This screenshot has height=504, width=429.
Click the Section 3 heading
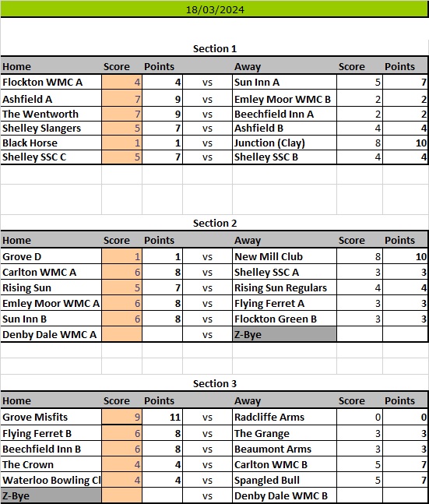pos(214,383)
